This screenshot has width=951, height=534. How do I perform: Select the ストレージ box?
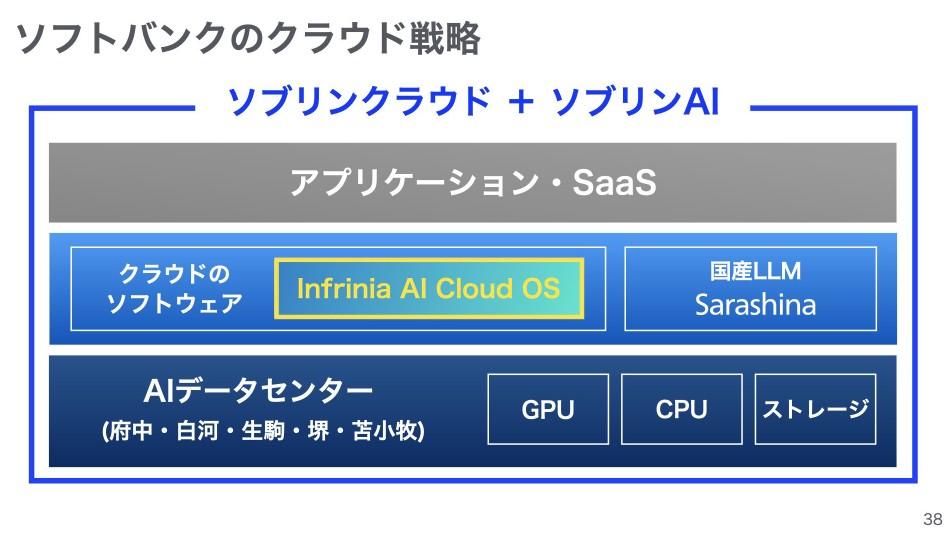point(815,409)
